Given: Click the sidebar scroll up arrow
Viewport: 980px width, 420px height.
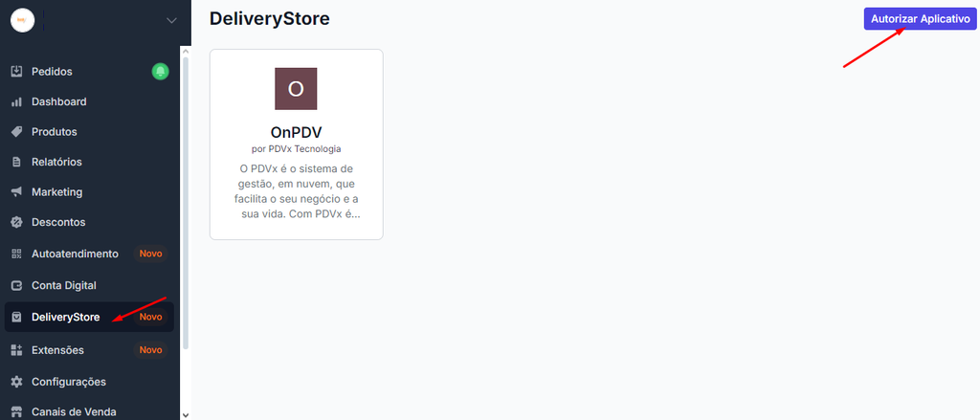Looking at the screenshot, I should [185, 53].
